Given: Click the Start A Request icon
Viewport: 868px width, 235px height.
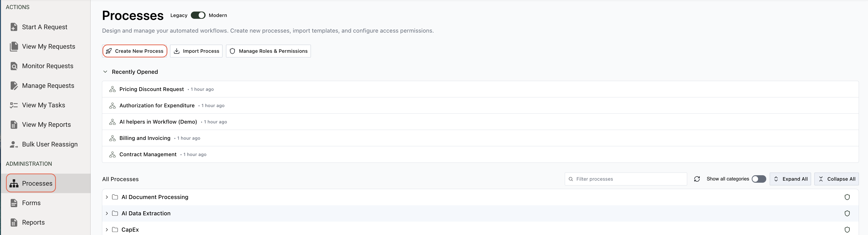Looking at the screenshot, I should point(13,26).
